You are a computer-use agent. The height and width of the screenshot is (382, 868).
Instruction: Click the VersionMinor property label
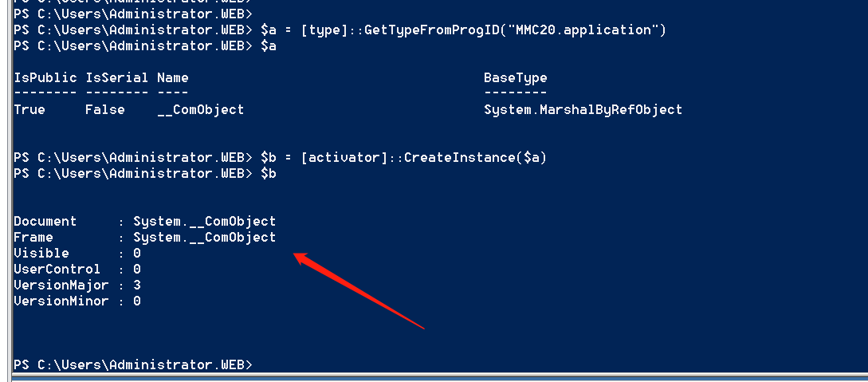tap(61, 301)
